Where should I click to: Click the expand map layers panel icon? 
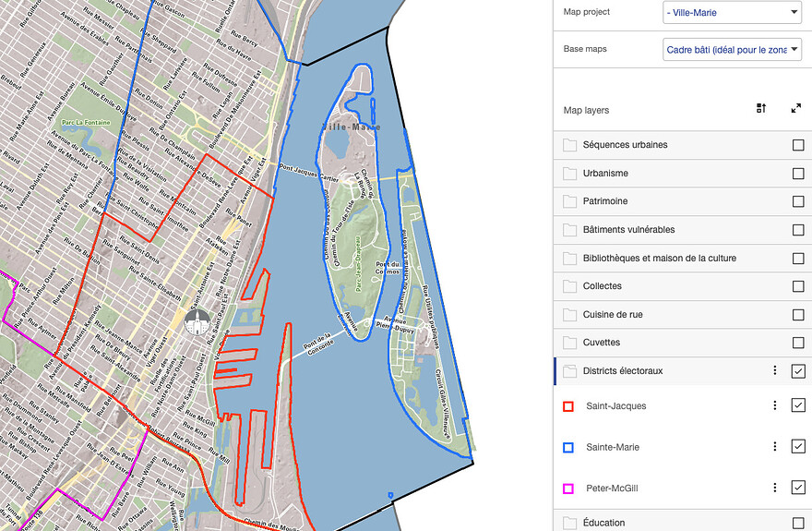coord(796,109)
